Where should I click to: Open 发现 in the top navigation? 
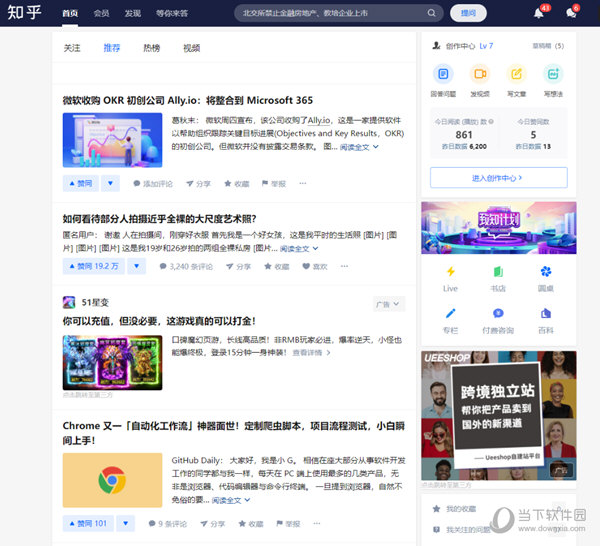[x=133, y=13]
